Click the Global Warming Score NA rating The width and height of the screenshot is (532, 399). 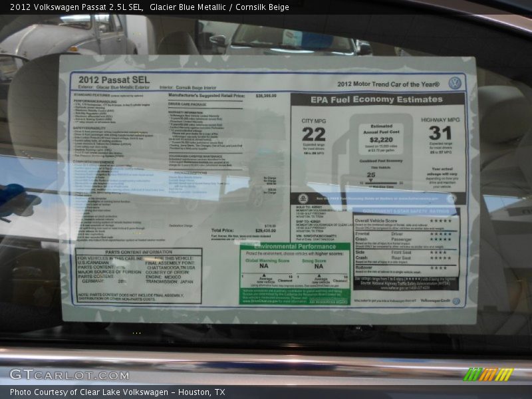point(264,266)
